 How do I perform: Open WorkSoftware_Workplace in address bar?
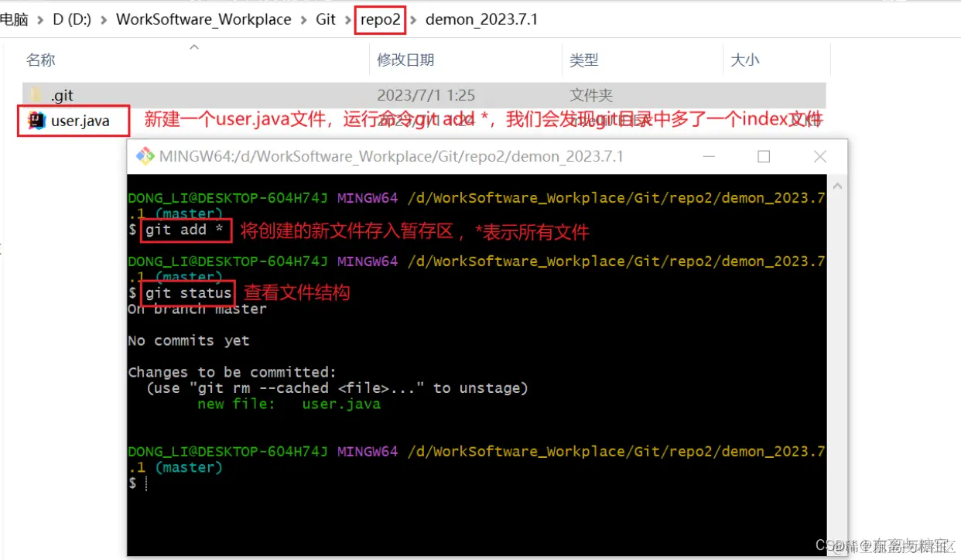[x=203, y=19]
